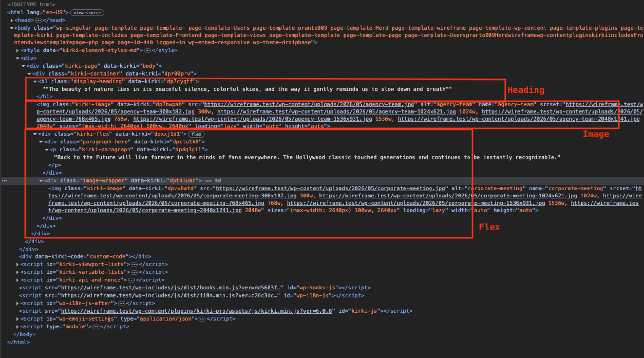
Task: Expand the kirki-variable-lists script
Action: pyautogui.click(x=17, y=272)
